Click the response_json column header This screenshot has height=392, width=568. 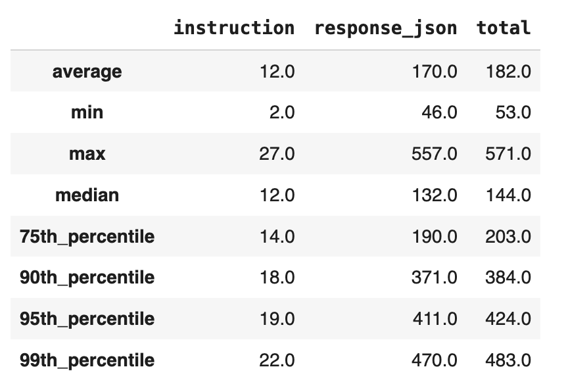(x=386, y=28)
